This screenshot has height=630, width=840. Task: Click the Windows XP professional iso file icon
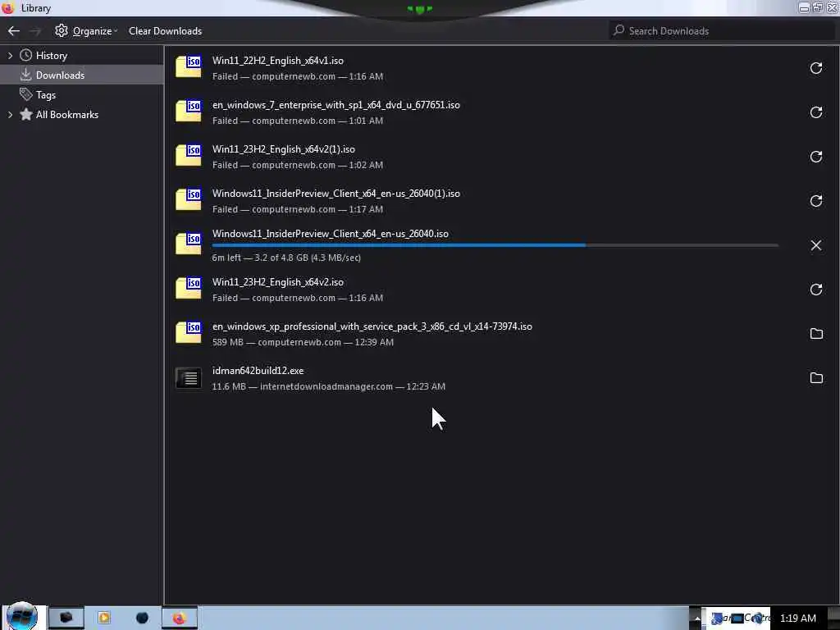click(x=189, y=333)
